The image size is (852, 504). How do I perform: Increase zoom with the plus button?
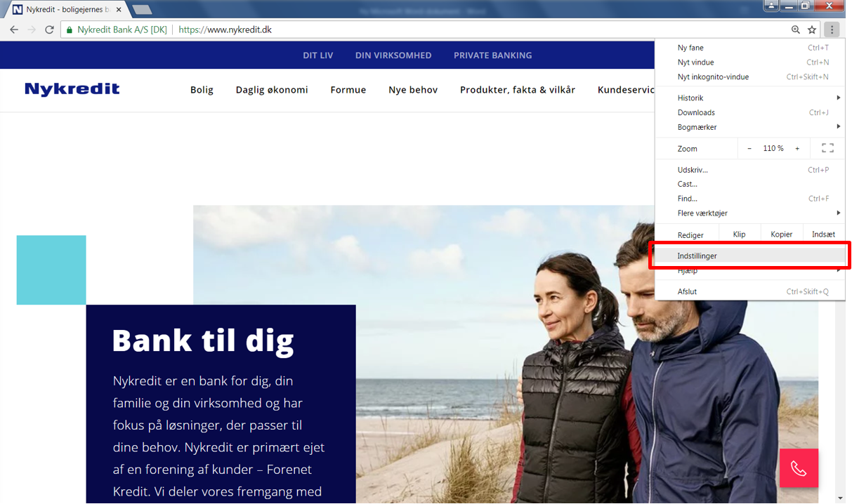tap(797, 148)
